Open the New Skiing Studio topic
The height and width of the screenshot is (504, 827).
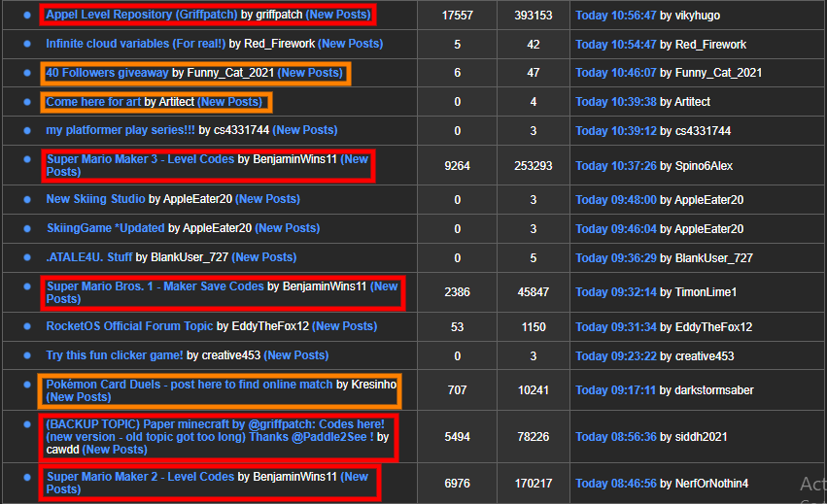click(x=95, y=199)
